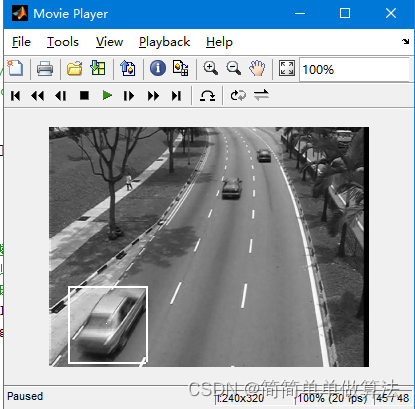Toggle repeat playback
The image size is (415, 409).
click(x=238, y=96)
